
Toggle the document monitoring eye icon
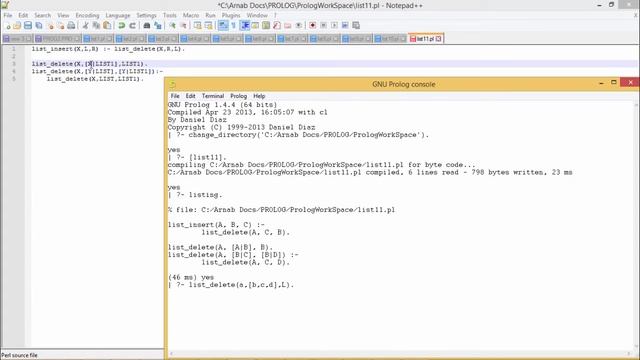click(x=299, y=25)
